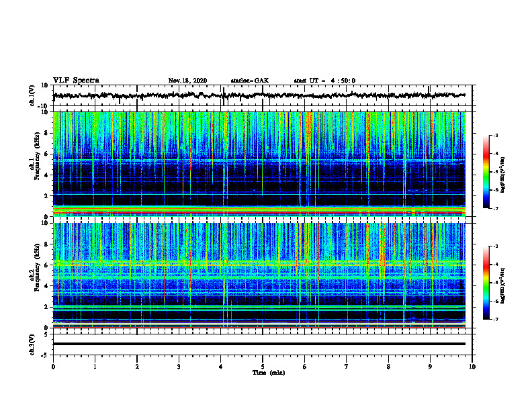Click the "-3" label on ch.1 color scale
This screenshot has width=532, height=411.
(x=496, y=136)
